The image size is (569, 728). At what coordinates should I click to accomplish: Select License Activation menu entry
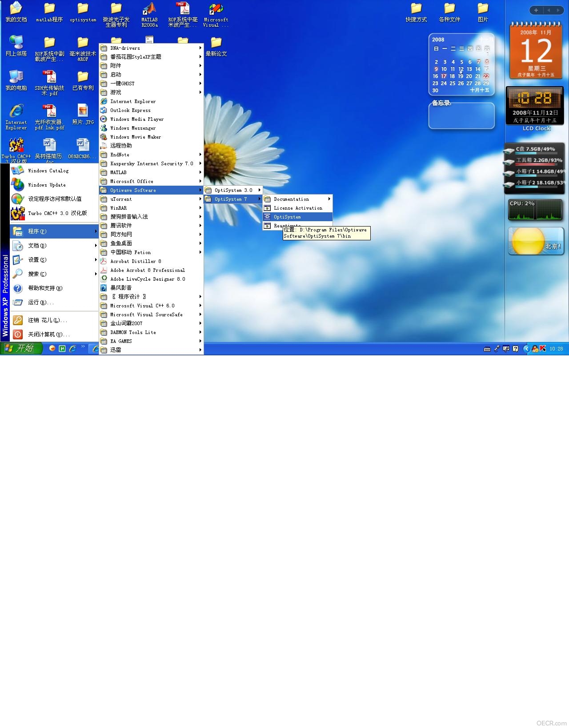point(297,208)
